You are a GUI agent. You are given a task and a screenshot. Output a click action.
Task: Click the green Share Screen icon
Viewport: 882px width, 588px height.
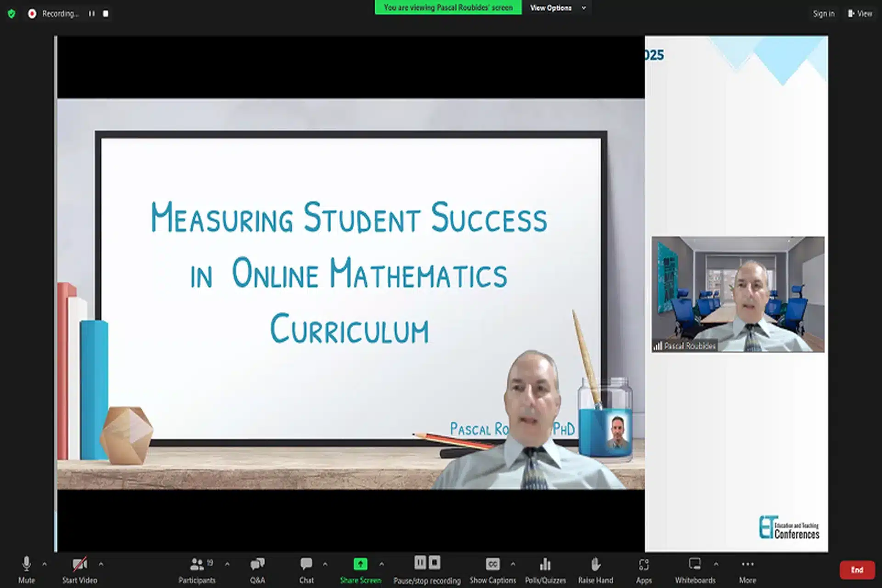360,564
